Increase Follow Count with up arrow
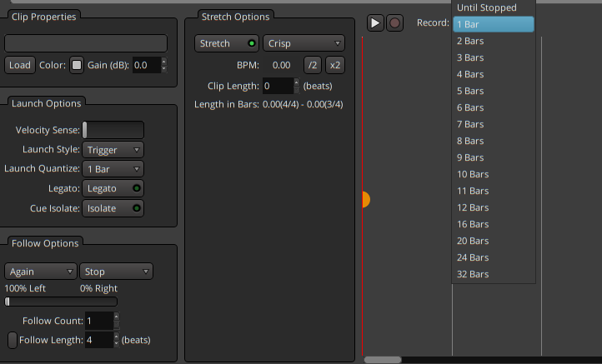This screenshot has width=602, height=364. tap(117, 317)
